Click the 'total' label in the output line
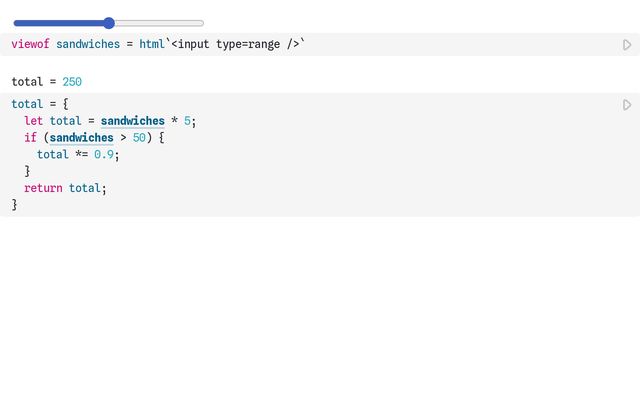Image resolution: width=640 pixels, height=400 pixels. pyautogui.click(x=27, y=81)
